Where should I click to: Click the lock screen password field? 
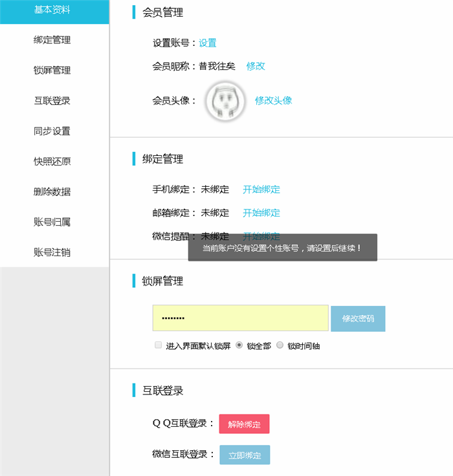[240, 318]
